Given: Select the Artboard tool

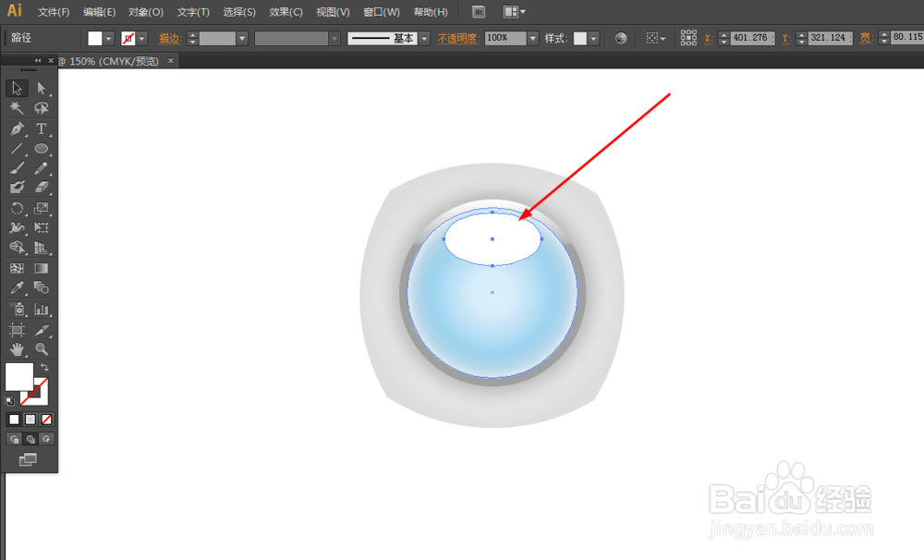Looking at the screenshot, I should (x=17, y=330).
